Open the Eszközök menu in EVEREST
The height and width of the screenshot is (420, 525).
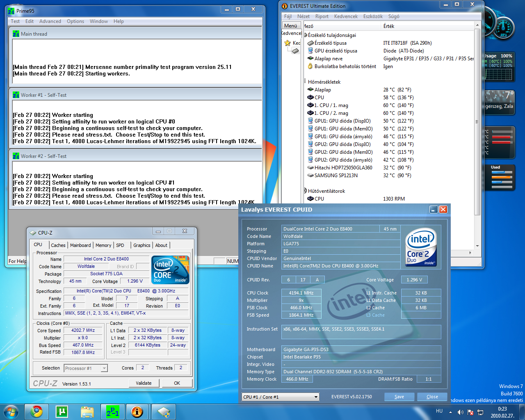(x=373, y=16)
